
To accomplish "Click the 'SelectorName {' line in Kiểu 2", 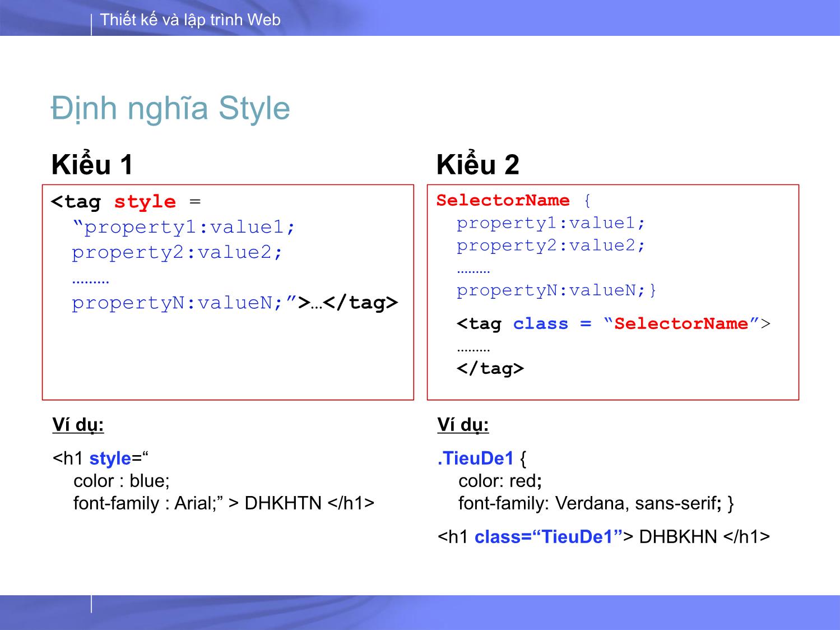I will pyautogui.click(x=514, y=201).
